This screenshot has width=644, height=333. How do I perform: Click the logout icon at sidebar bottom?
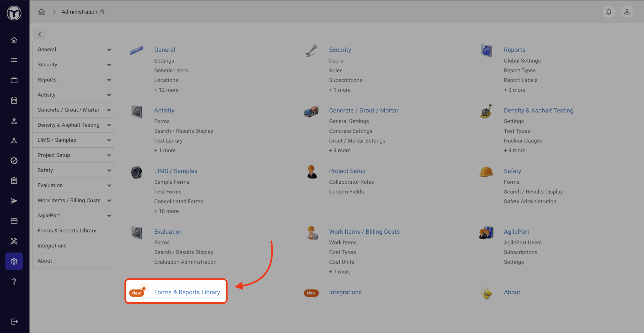tap(14, 321)
